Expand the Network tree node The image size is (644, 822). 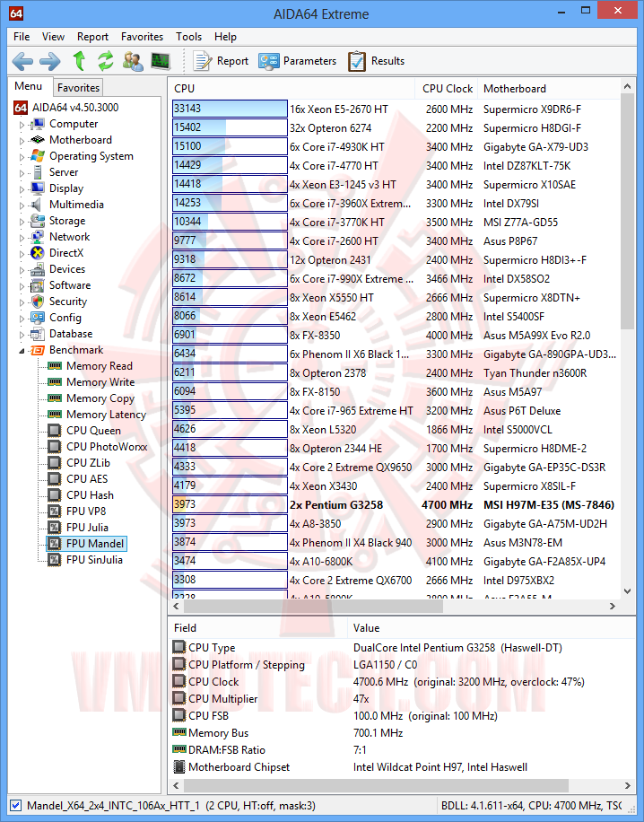click(22, 238)
